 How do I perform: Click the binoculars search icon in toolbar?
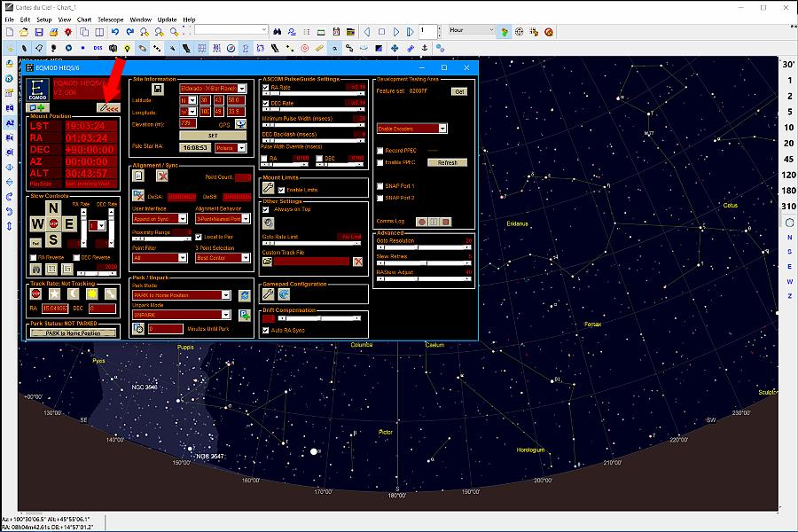[x=277, y=32]
